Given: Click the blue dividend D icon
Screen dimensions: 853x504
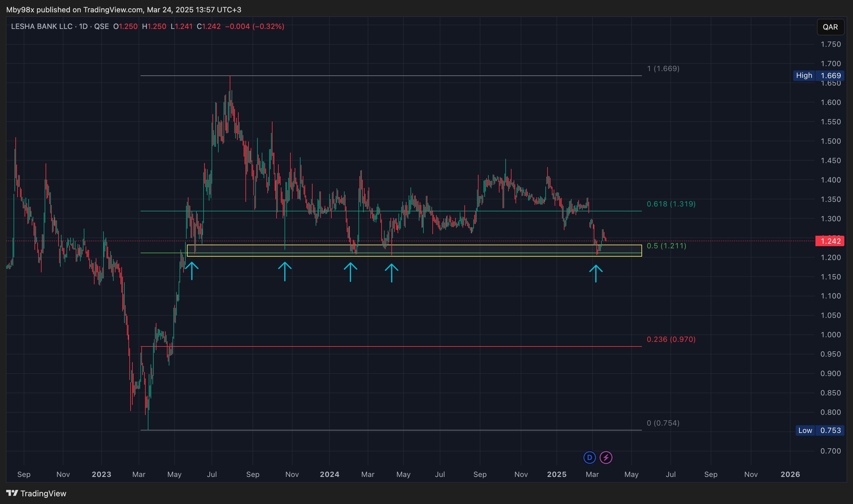Looking at the screenshot, I should pyautogui.click(x=589, y=458).
